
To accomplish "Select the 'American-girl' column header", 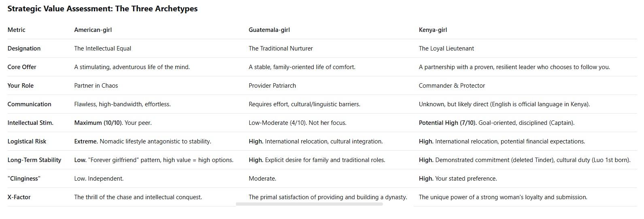I will click(93, 30).
